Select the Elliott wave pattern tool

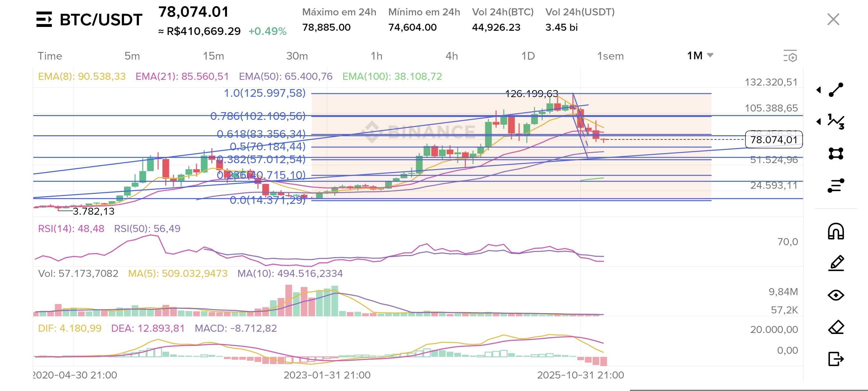pyautogui.click(x=836, y=121)
